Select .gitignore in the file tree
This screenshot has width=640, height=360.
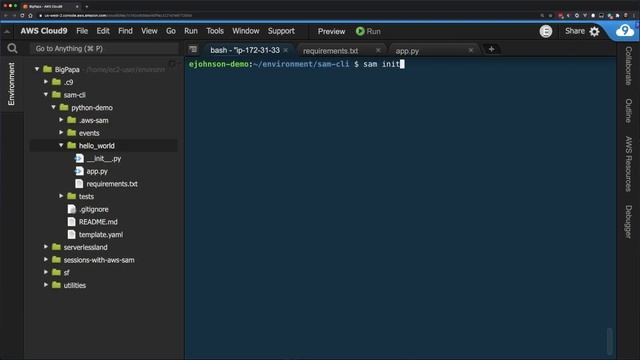click(94, 209)
